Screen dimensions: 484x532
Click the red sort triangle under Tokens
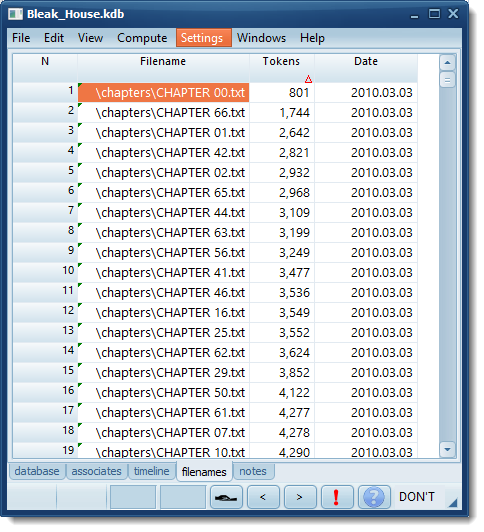308,79
